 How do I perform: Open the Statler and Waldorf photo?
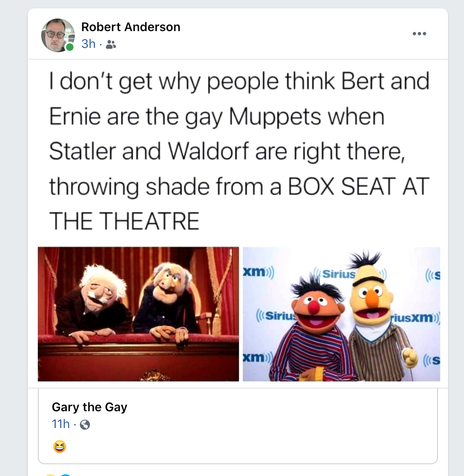coord(138,314)
